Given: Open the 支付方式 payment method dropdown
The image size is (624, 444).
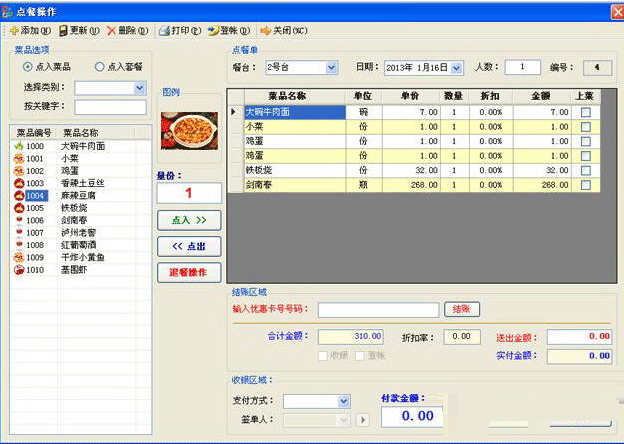Looking at the screenshot, I should pos(344,401).
